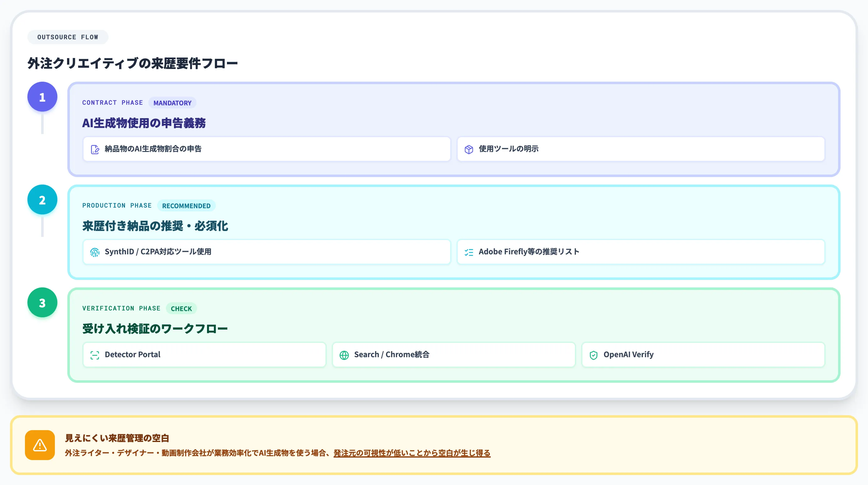Click the title 外注クリエイティブの来歴要件フロー
Image resolution: width=868 pixels, height=485 pixels.
coord(133,63)
